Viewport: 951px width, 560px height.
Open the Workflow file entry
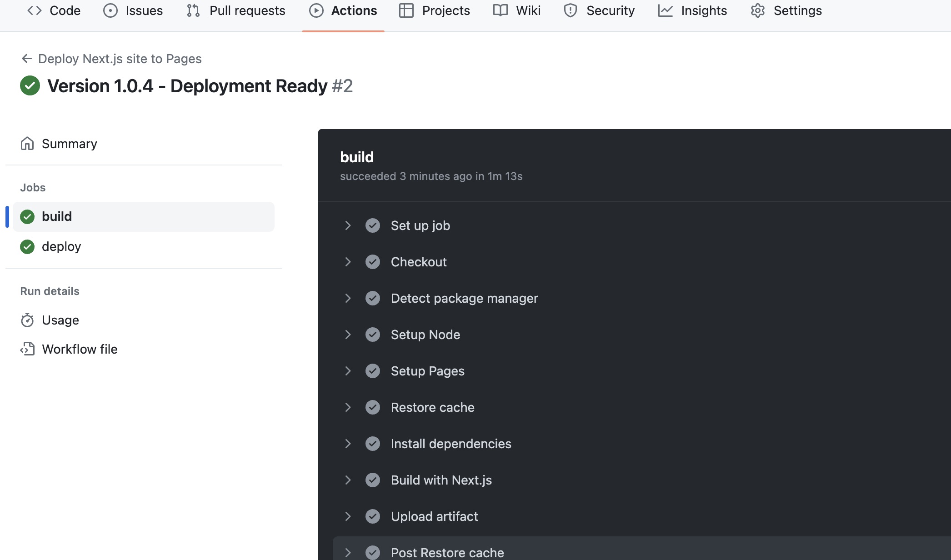click(79, 349)
